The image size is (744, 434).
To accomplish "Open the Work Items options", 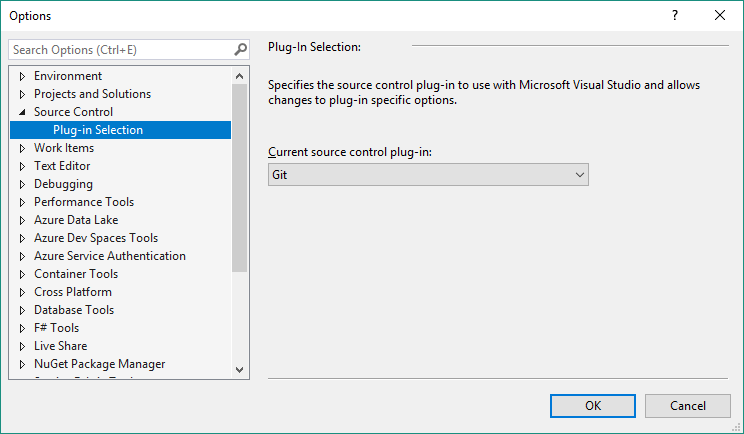I will pyautogui.click(x=64, y=148).
